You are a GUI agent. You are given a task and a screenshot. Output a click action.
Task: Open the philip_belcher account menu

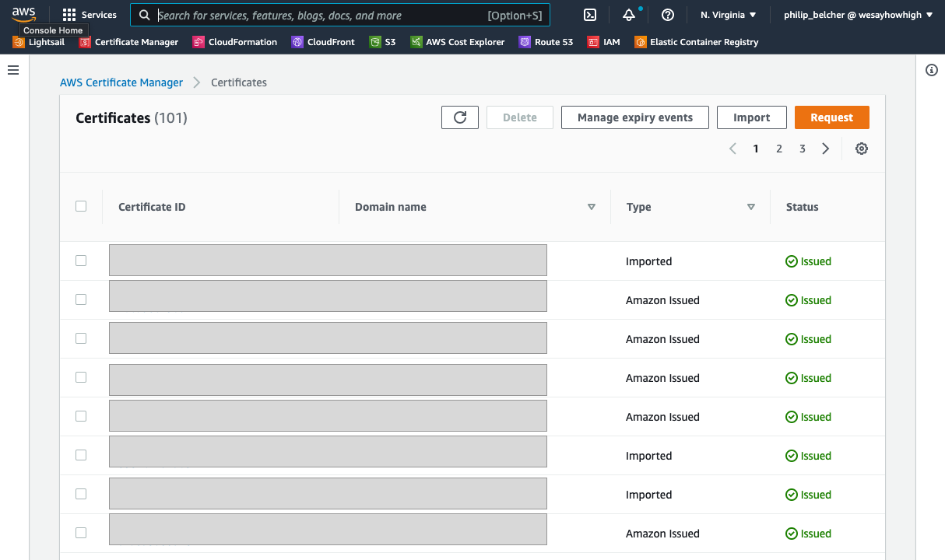[x=858, y=15]
